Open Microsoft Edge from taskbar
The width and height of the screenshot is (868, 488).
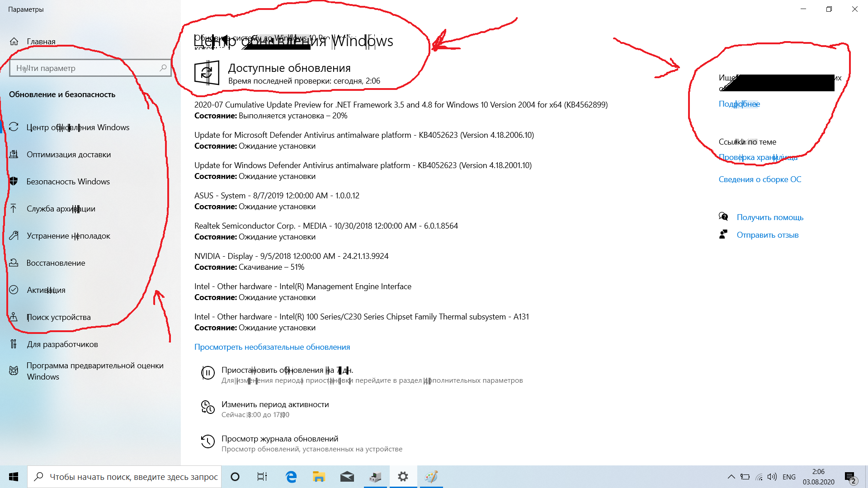tap(291, 477)
